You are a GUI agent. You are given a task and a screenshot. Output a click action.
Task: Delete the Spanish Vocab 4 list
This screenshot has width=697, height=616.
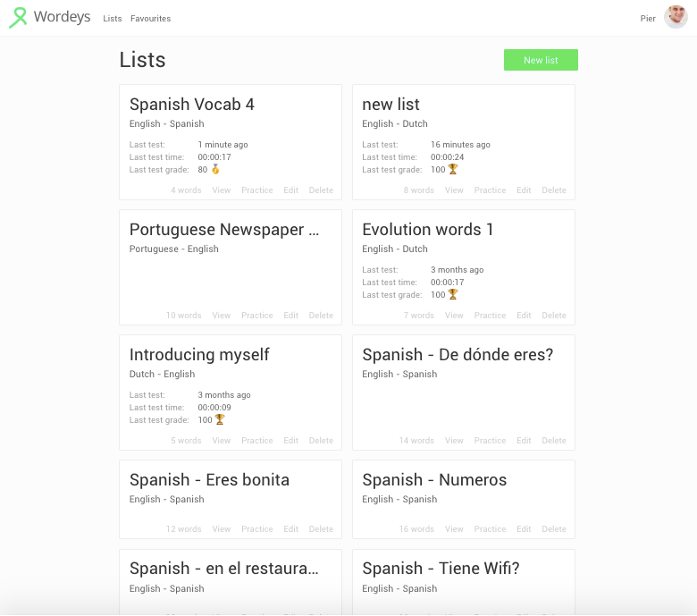(321, 190)
